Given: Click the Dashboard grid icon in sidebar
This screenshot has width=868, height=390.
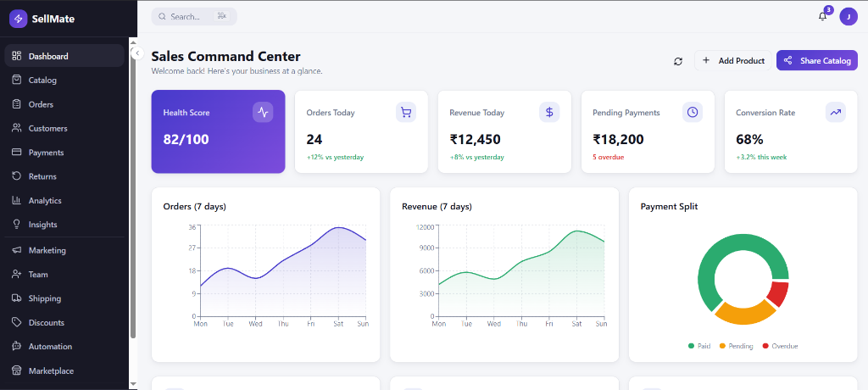Looking at the screenshot, I should (17, 56).
